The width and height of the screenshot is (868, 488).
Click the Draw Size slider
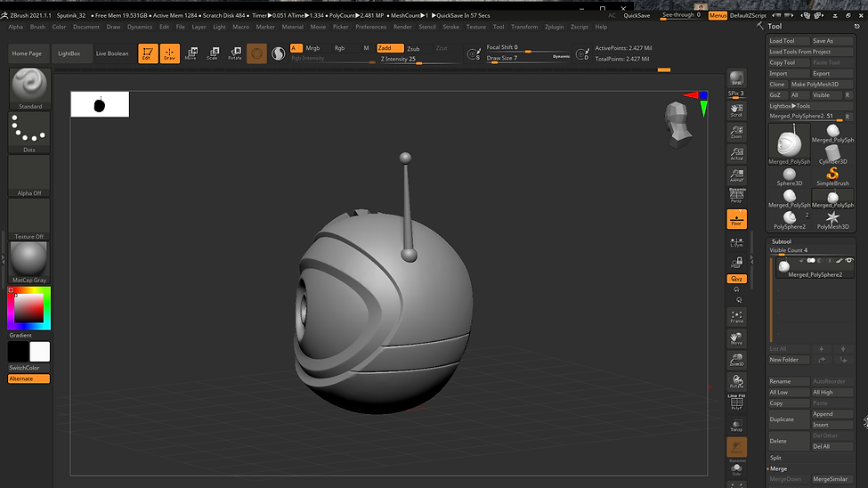click(528, 58)
